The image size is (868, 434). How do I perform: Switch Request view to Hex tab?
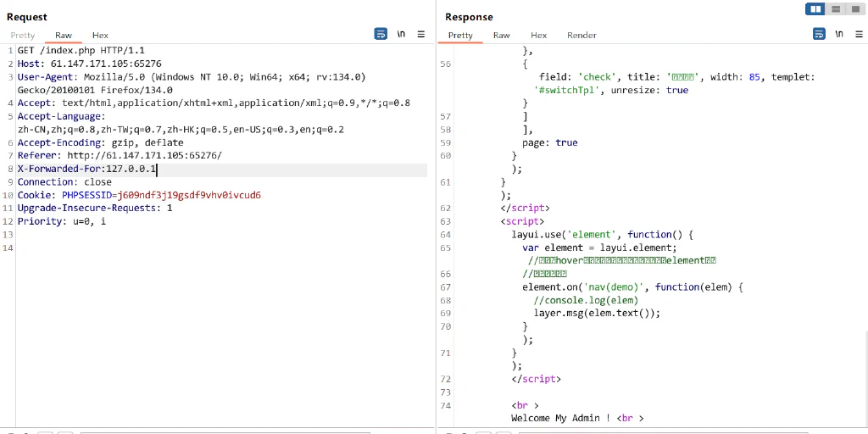[100, 35]
